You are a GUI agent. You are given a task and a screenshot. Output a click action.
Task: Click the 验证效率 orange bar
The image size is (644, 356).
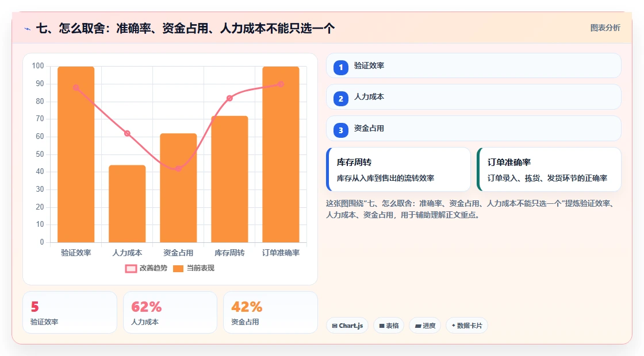pos(76,154)
